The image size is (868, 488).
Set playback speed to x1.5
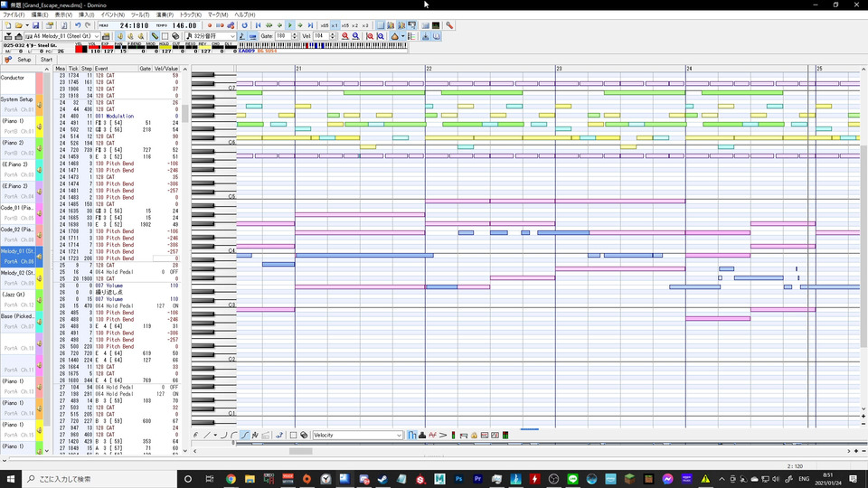tap(344, 25)
